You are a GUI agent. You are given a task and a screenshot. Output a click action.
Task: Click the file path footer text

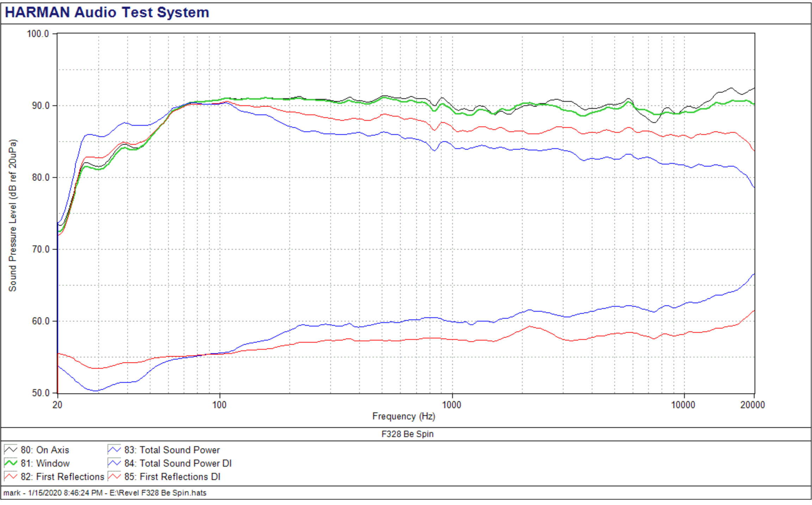click(x=105, y=493)
